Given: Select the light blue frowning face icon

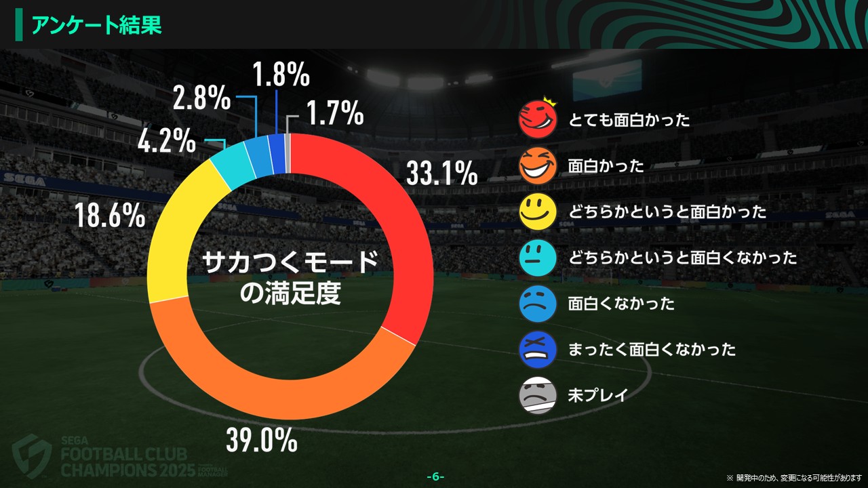Looking at the screenshot, I should [x=537, y=304].
